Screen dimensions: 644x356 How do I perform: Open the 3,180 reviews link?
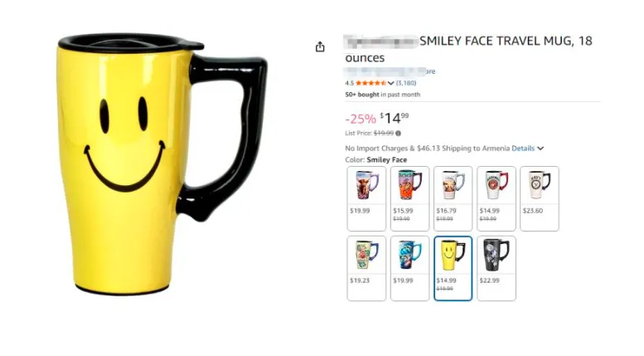[406, 83]
